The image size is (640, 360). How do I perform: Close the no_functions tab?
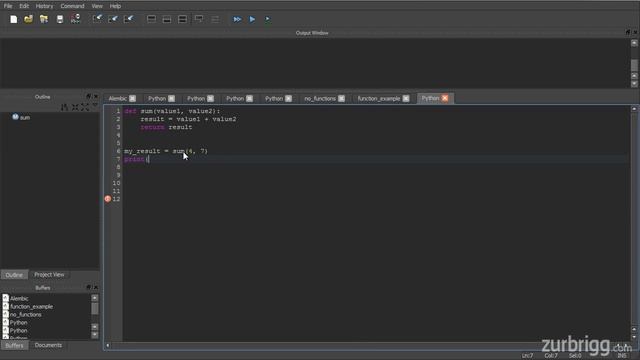coord(342,98)
